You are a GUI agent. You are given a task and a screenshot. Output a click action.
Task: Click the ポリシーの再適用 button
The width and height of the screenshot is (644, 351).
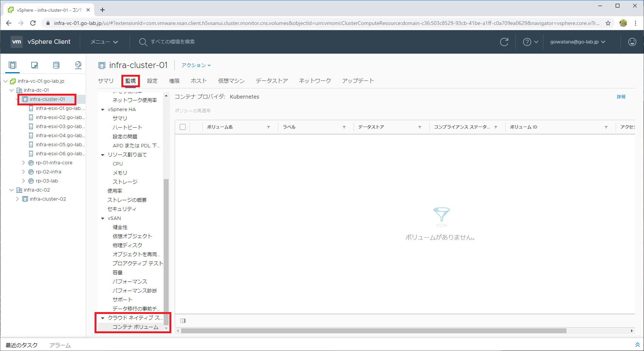(193, 111)
